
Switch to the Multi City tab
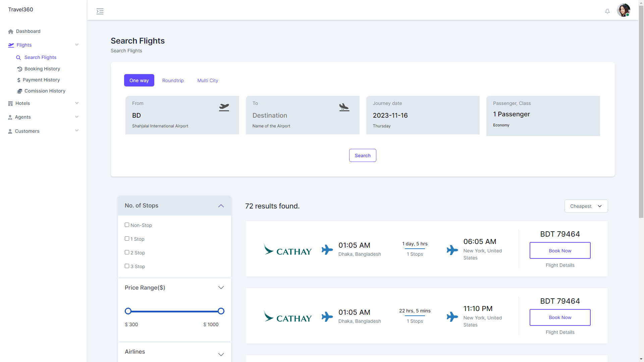tap(208, 80)
